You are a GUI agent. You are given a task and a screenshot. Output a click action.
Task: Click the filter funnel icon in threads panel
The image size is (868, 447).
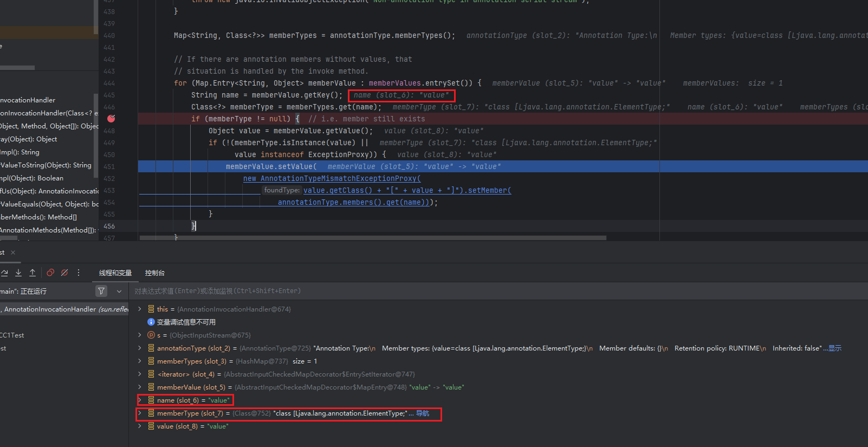[101, 291]
